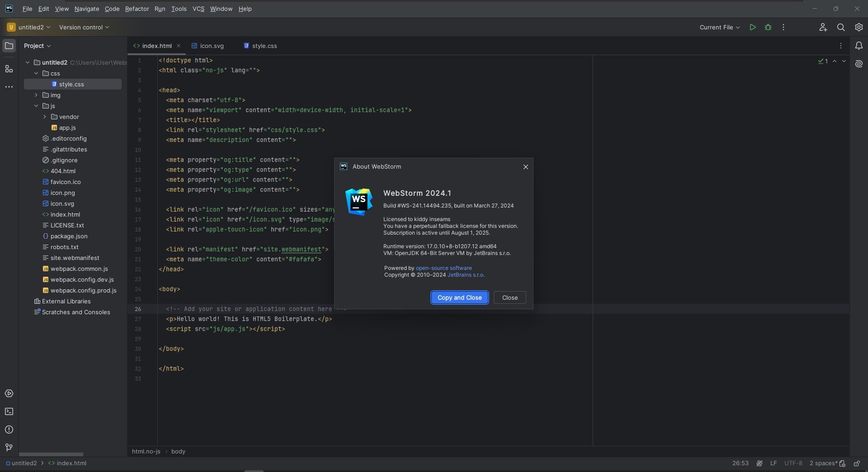Open the Navigate menu
Viewport: 868px width, 472px height.
(87, 9)
